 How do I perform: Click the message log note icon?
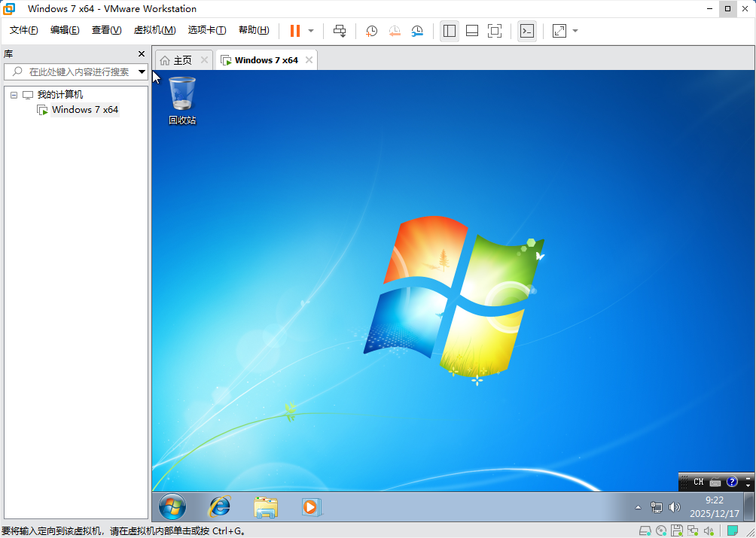[733, 531]
